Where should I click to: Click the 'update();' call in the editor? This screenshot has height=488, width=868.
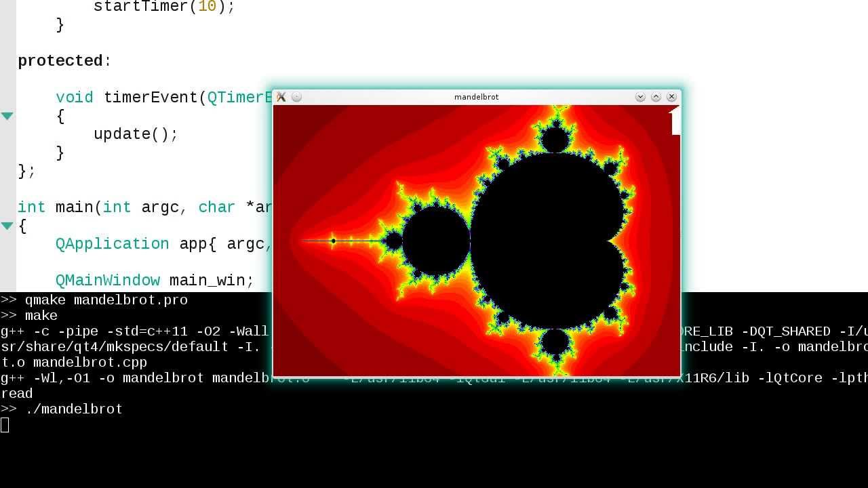(136, 134)
